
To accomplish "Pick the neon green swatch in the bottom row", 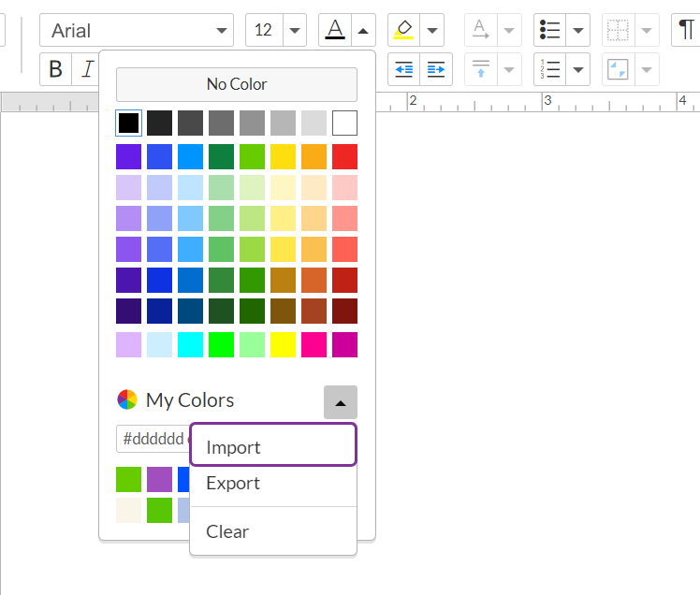I will click(221, 344).
